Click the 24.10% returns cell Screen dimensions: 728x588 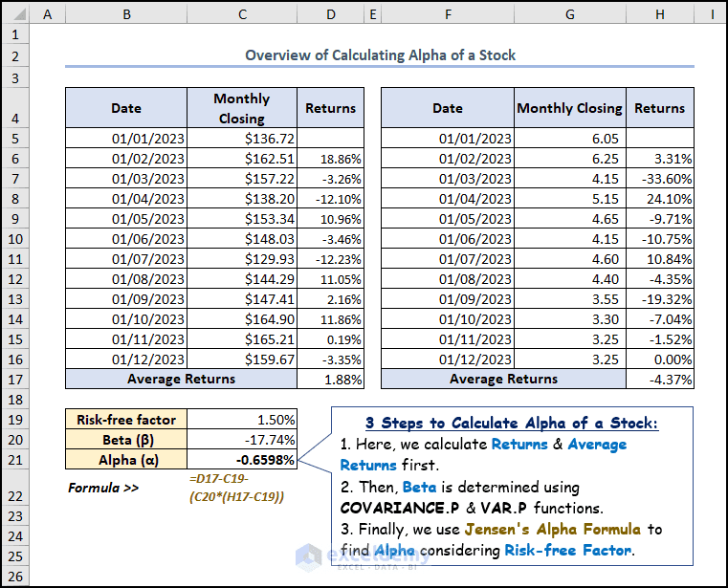[x=660, y=199]
